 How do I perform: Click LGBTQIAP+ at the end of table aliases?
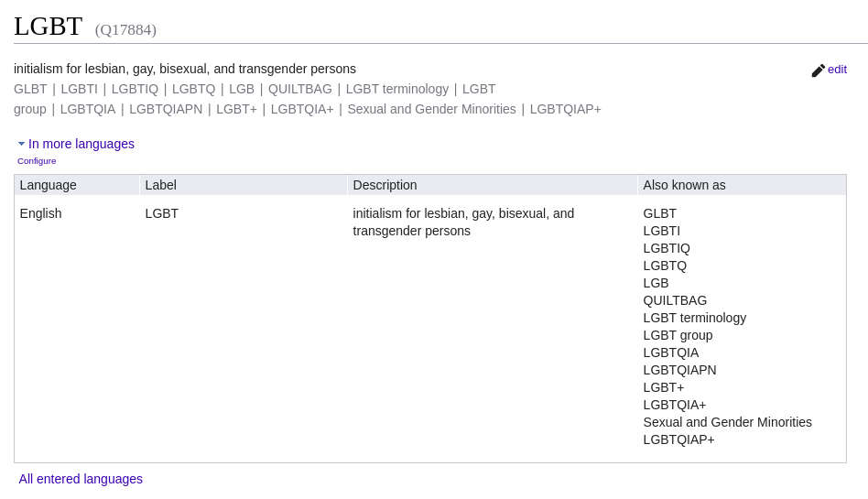(x=678, y=439)
